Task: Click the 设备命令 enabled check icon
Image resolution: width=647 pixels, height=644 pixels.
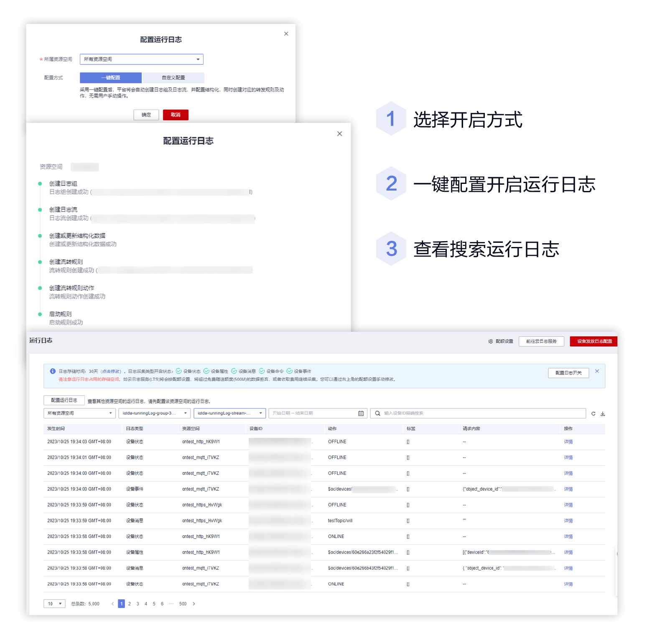Action: point(262,371)
